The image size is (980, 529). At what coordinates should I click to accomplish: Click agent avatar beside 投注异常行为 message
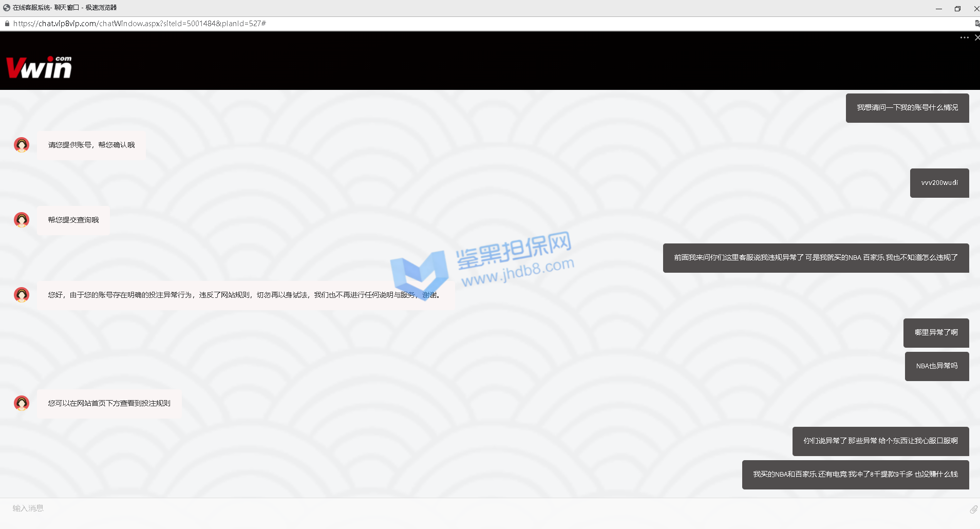22,295
